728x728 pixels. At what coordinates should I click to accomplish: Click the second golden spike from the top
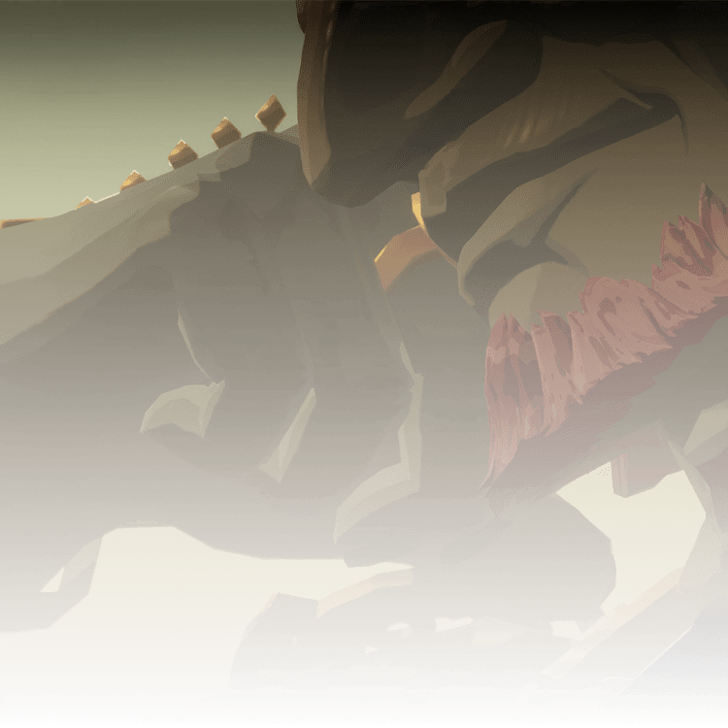[226, 132]
